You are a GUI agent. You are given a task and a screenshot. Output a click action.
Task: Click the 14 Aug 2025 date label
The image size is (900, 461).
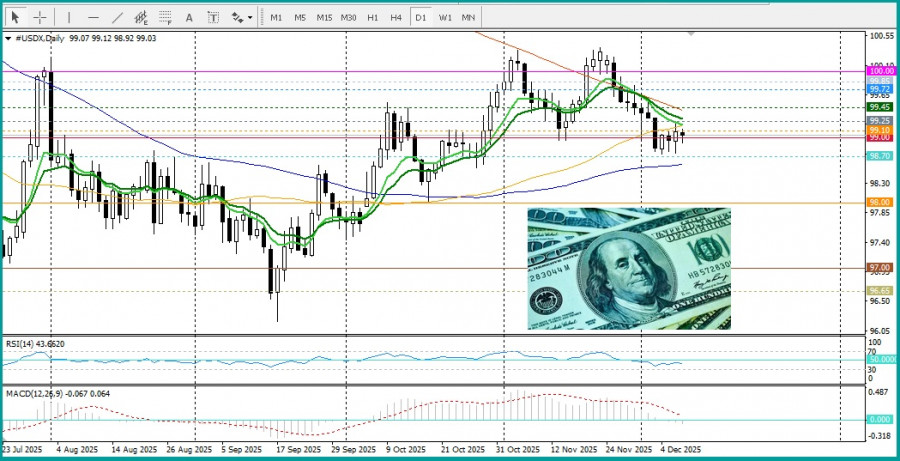coord(134,450)
